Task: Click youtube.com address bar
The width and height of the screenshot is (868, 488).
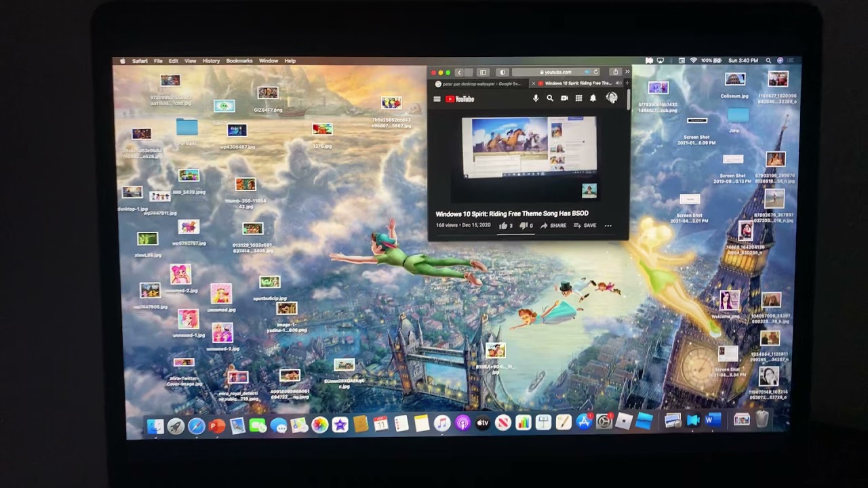Action: [557, 72]
